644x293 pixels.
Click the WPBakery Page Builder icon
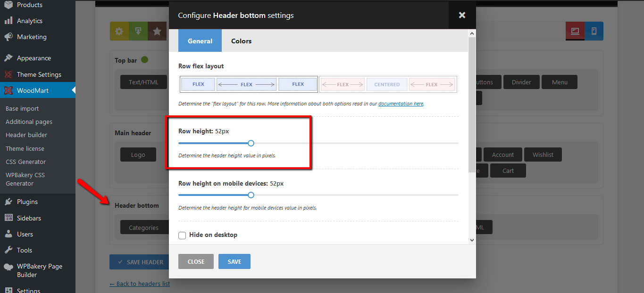click(x=8, y=267)
